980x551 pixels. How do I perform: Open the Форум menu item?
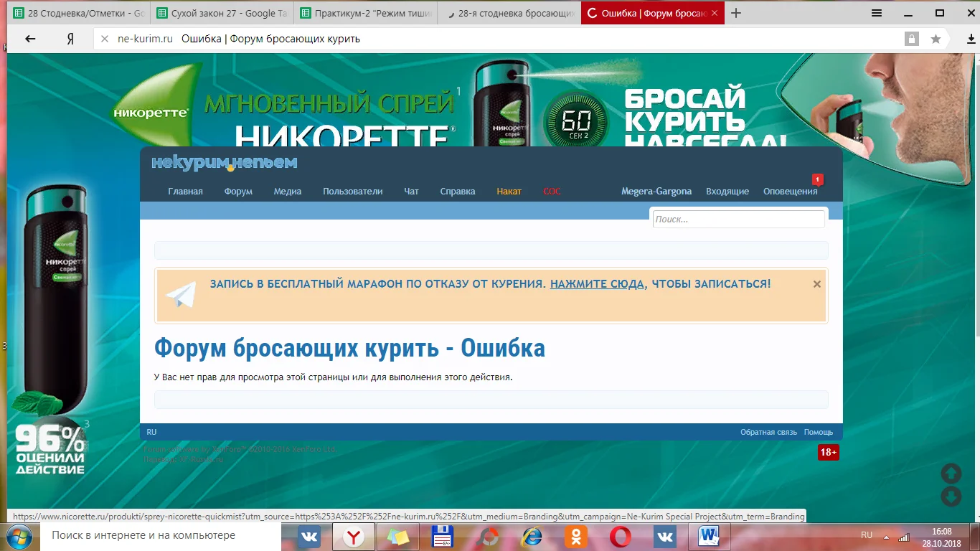(x=238, y=192)
